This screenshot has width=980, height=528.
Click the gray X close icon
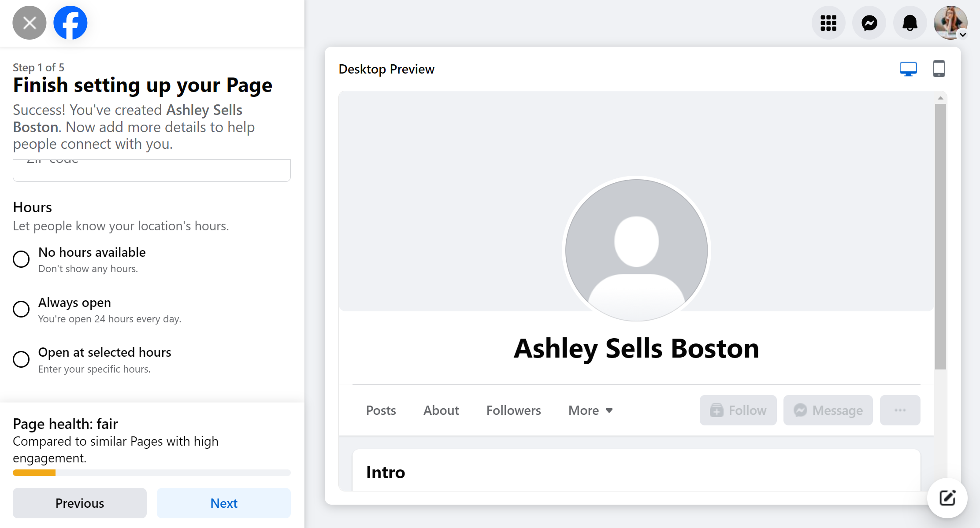[x=29, y=23]
